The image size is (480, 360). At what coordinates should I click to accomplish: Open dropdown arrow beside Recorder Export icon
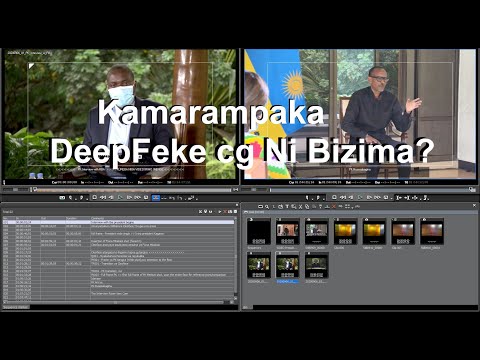click(428, 199)
